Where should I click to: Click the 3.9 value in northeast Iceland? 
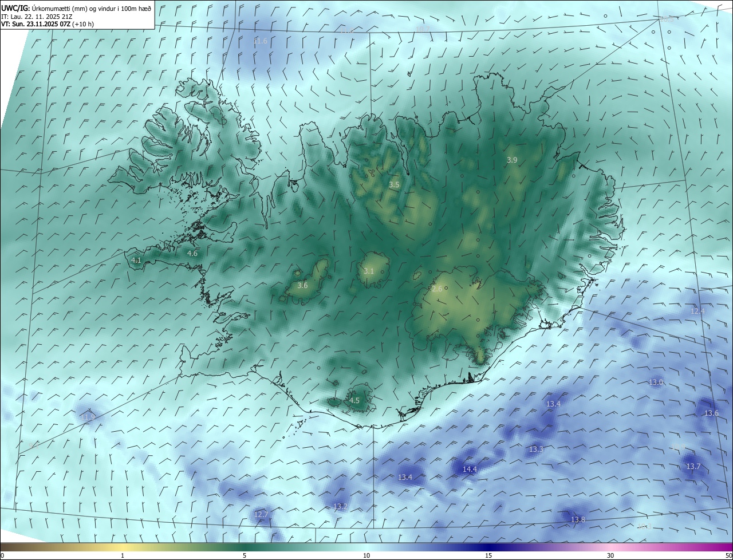tap(512, 160)
